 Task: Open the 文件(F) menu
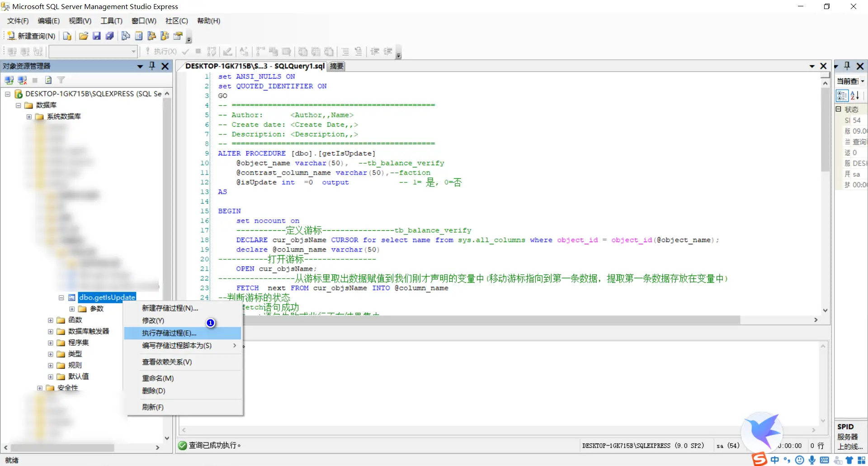pyautogui.click(x=18, y=21)
